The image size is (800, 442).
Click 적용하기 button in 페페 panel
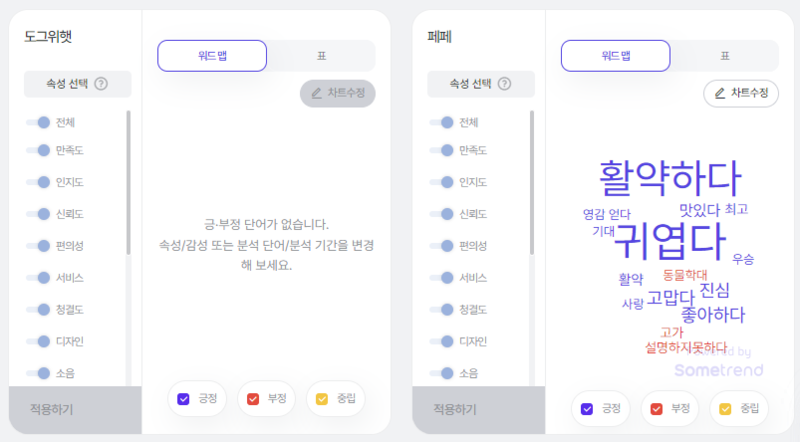[479, 409]
